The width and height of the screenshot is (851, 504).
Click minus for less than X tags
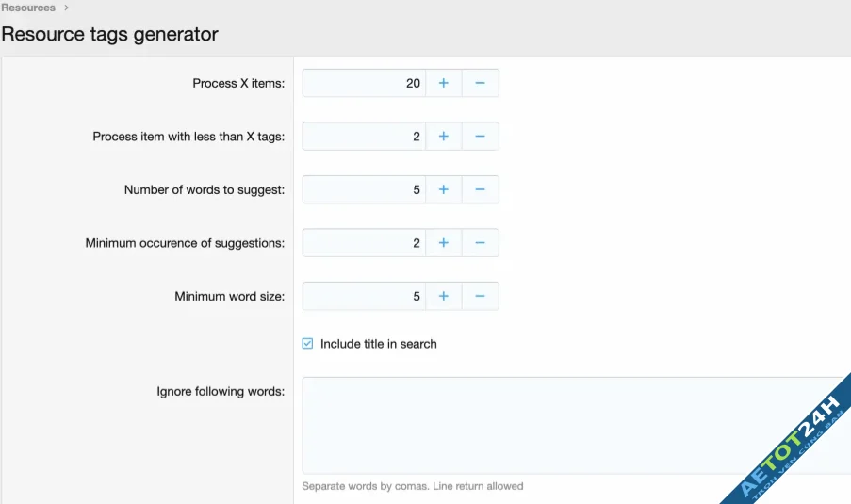point(480,137)
